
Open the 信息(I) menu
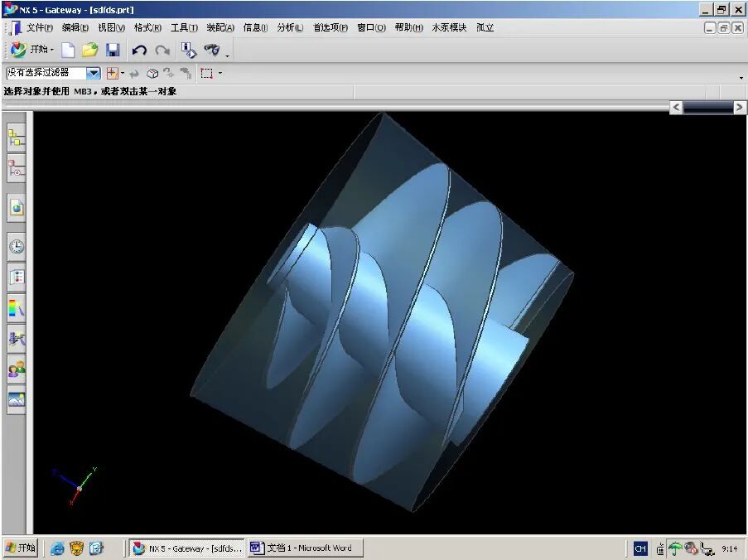point(255,27)
